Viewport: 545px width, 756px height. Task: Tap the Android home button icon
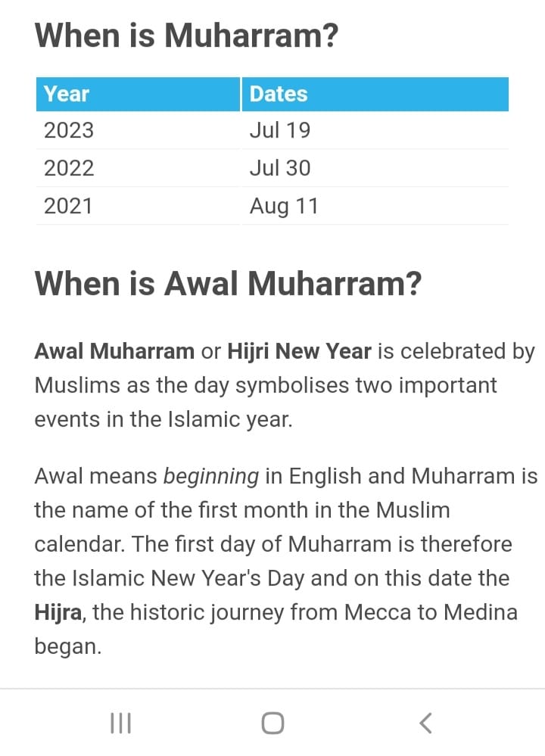272,723
